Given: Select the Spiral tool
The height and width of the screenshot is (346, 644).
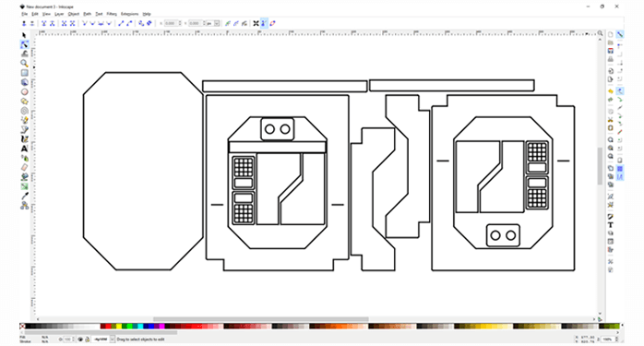Looking at the screenshot, I should [24, 111].
